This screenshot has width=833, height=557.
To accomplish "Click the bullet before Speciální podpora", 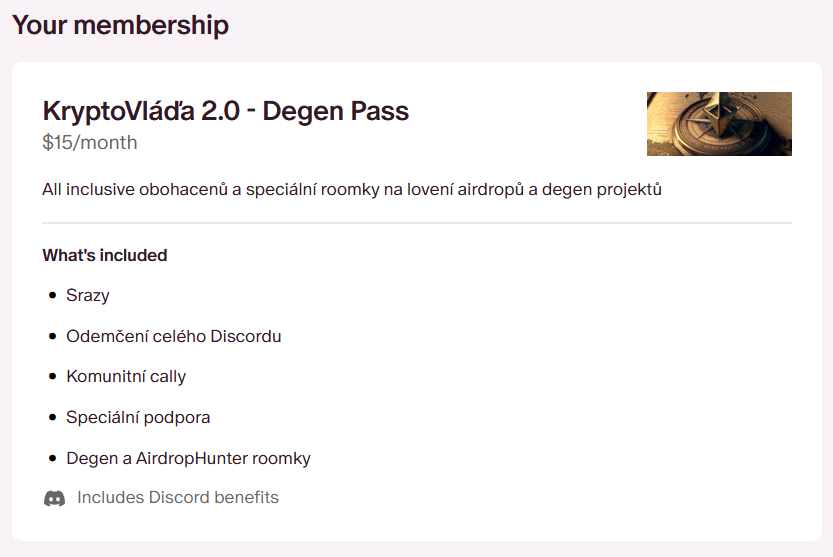I will point(53,418).
